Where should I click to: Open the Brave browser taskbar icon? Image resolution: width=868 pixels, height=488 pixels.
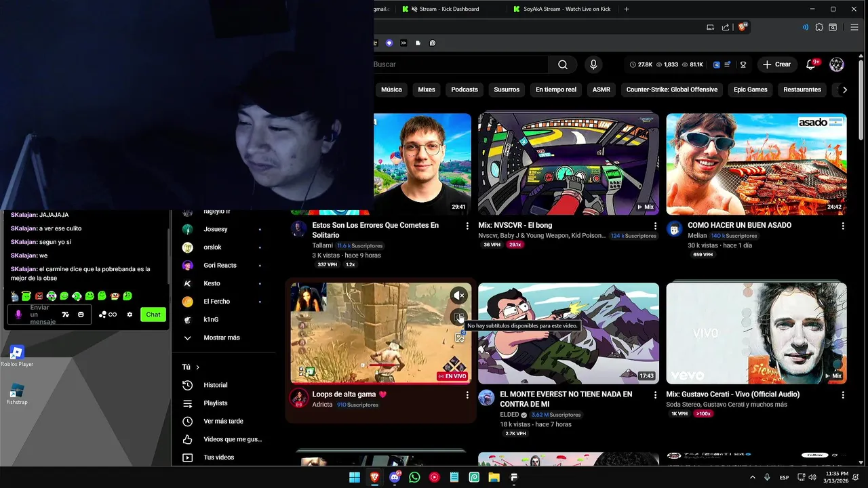(x=374, y=477)
